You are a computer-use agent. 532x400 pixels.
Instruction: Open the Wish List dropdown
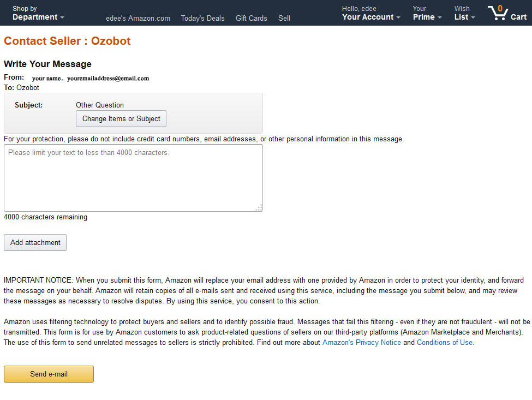click(x=464, y=13)
